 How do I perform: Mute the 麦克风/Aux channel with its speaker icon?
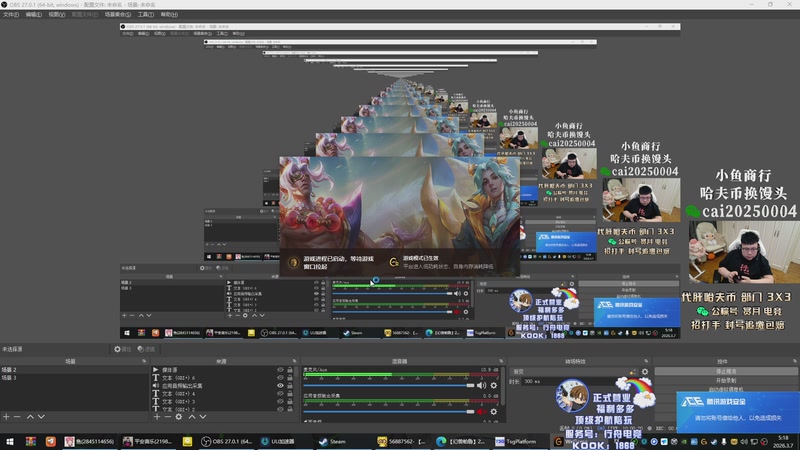[481, 386]
